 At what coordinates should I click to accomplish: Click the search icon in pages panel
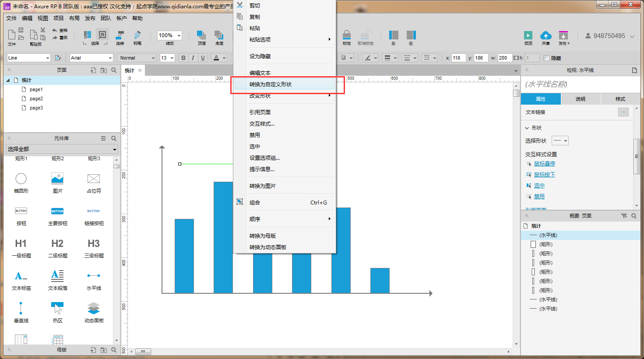click(114, 70)
